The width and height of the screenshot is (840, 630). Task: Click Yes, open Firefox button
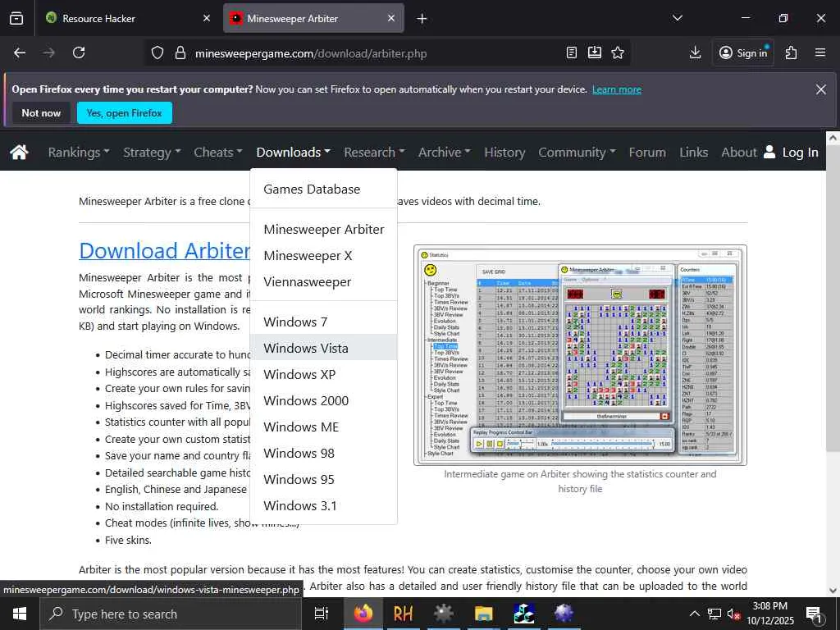pos(125,113)
